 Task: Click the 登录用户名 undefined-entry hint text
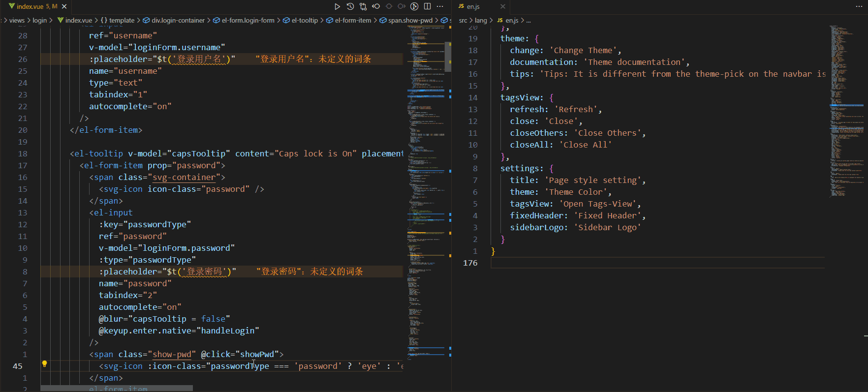[313, 59]
